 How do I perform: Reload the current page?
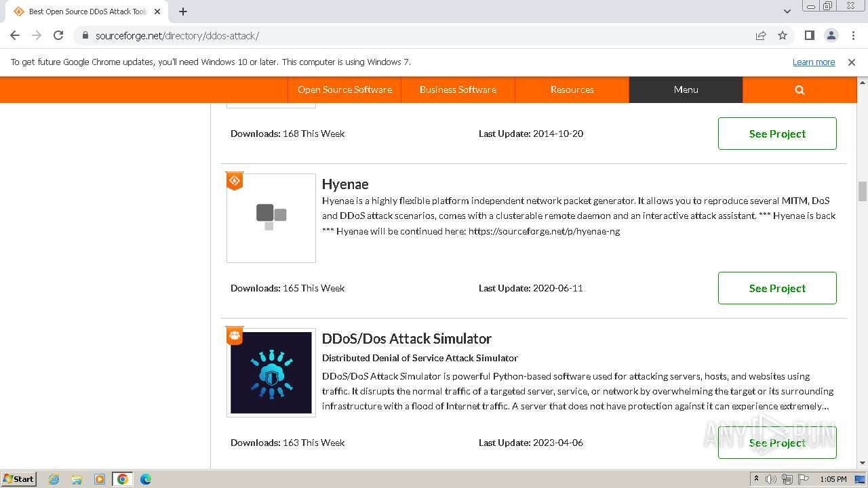(x=58, y=35)
